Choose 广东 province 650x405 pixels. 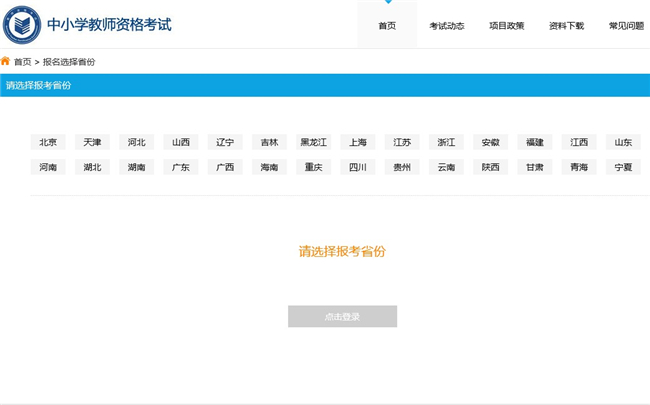point(181,167)
